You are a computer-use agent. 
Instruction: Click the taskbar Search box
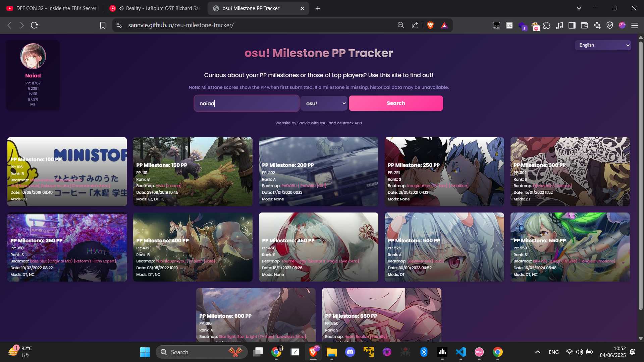[202, 352]
